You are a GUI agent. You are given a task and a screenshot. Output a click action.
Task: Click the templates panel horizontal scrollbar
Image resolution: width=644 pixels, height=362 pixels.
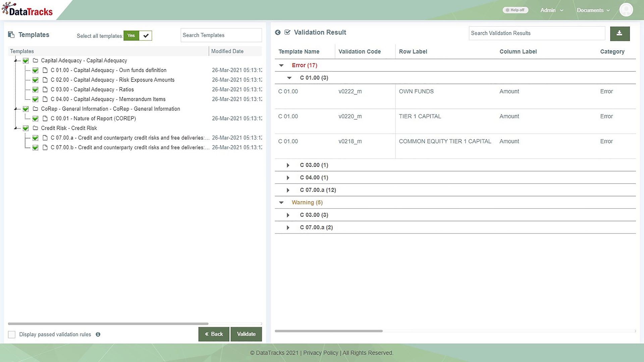coord(108,324)
